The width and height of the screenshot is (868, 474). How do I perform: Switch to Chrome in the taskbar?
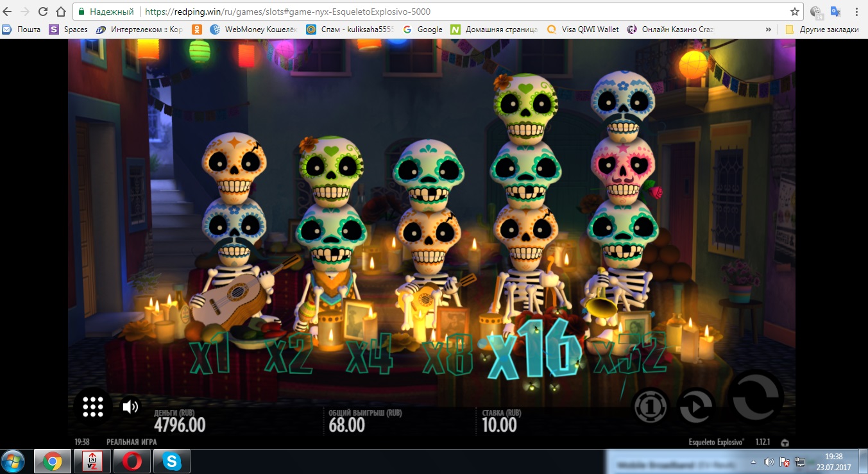52,461
